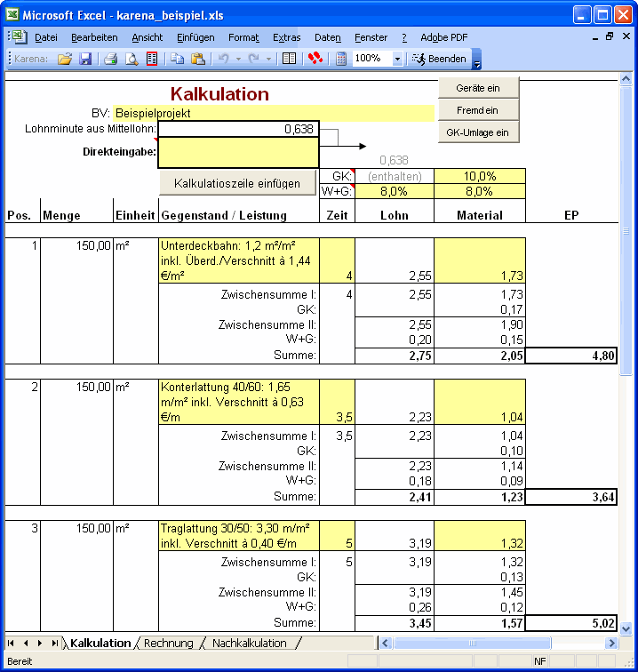Select the Unterdeckbahn description cell
Viewport: 638px width, 672px height.
(x=239, y=260)
